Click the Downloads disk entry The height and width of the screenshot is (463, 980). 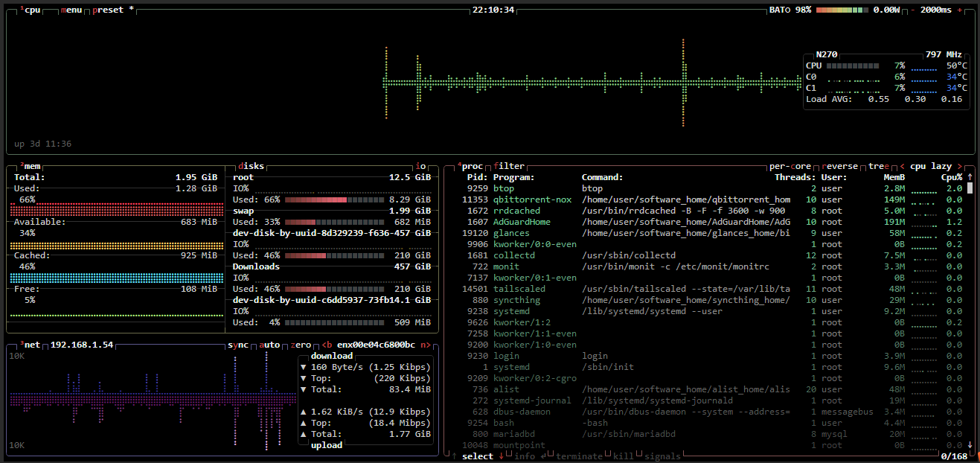pos(256,266)
